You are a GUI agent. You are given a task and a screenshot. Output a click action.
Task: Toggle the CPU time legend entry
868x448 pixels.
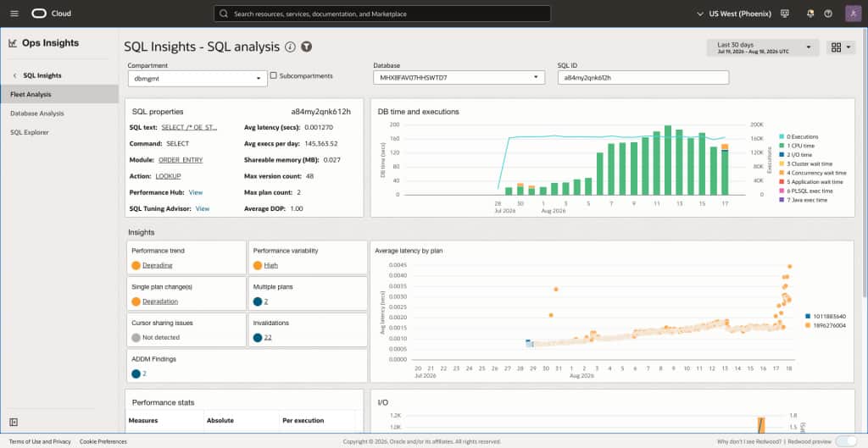pos(797,146)
